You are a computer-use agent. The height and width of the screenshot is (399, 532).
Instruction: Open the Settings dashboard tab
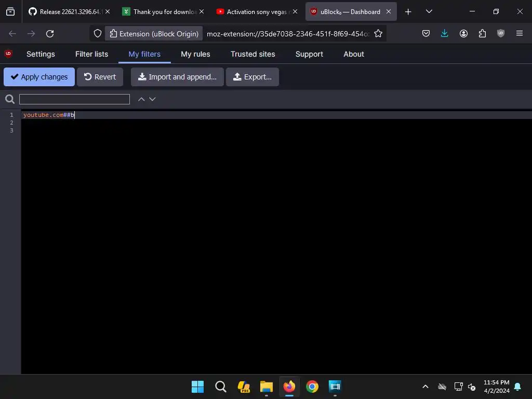(41, 54)
